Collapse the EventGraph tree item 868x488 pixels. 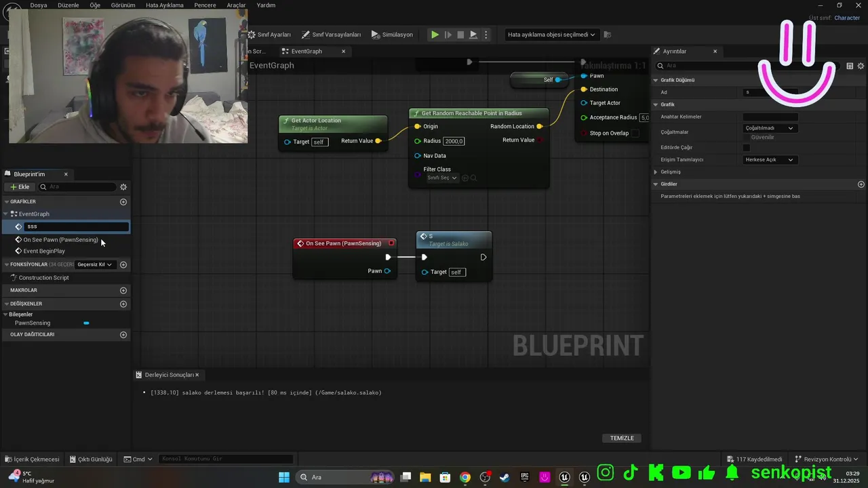tap(6, 214)
